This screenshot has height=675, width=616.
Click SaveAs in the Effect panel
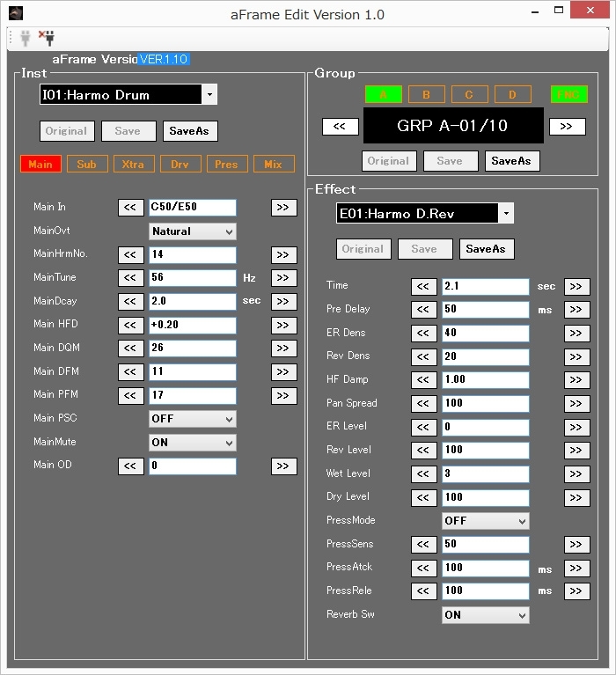click(487, 249)
